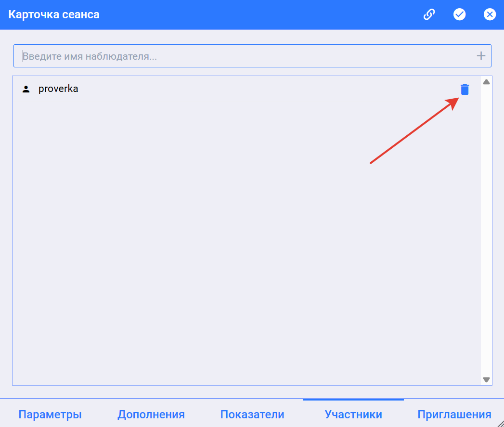Click the scroll down arrow in list
The width and height of the screenshot is (504, 427).
(x=486, y=379)
